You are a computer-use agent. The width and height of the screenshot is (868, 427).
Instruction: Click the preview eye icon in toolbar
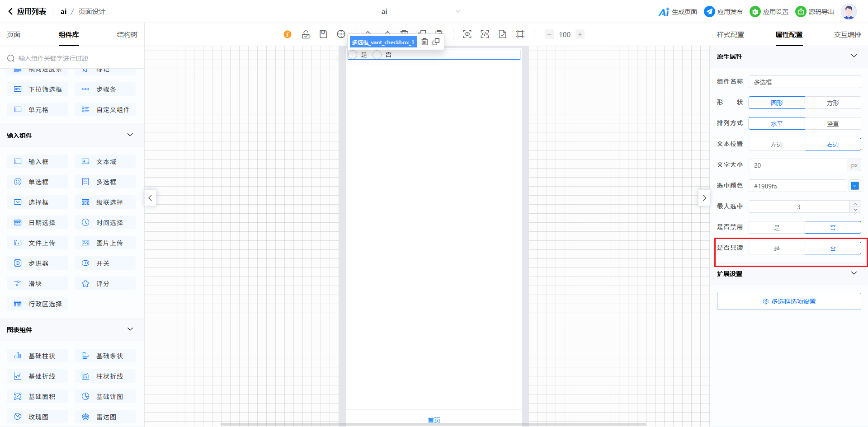click(467, 34)
